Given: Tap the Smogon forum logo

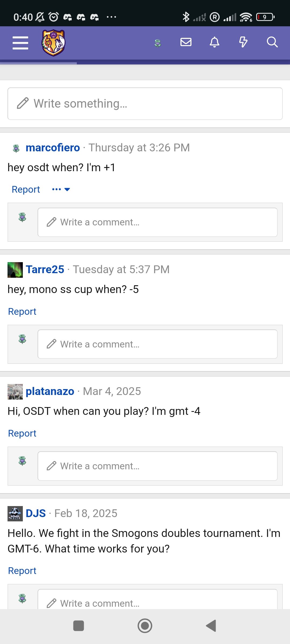Looking at the screenshot, I should coord(53,43).
